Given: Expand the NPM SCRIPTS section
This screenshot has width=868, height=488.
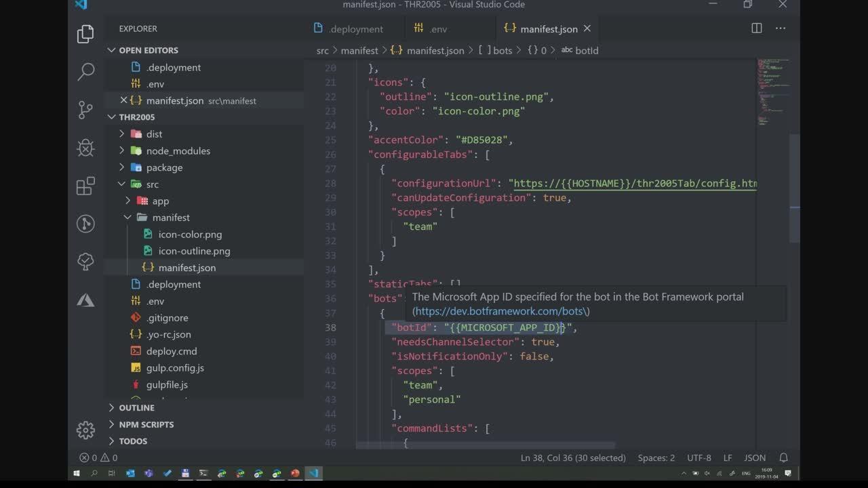Looking at the screenshot, I should 146,424.
